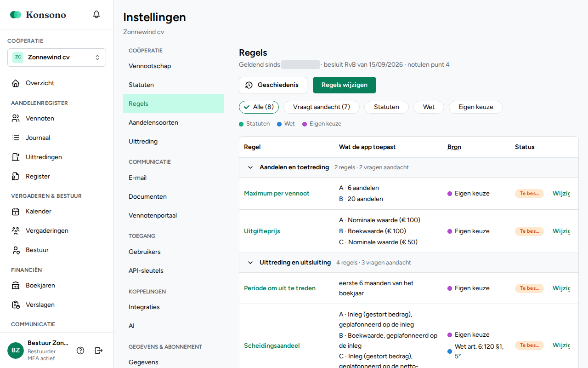Image resolution: width=588 pixels, height=368 pixels.
Task: Click the Overzicht home icon
Action: pyautogui.click(x=16, y=83)
